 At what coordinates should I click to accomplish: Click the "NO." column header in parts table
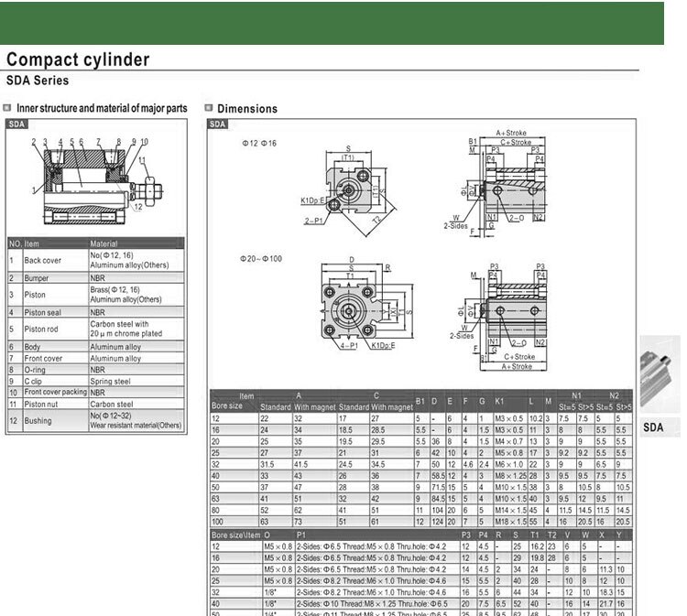click(15, 243)
